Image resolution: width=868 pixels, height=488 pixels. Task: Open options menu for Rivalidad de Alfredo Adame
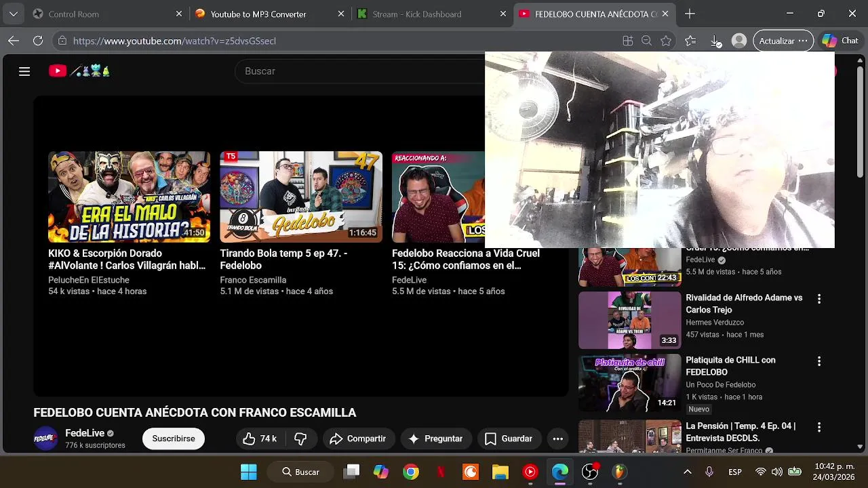[x=818, y=299]
